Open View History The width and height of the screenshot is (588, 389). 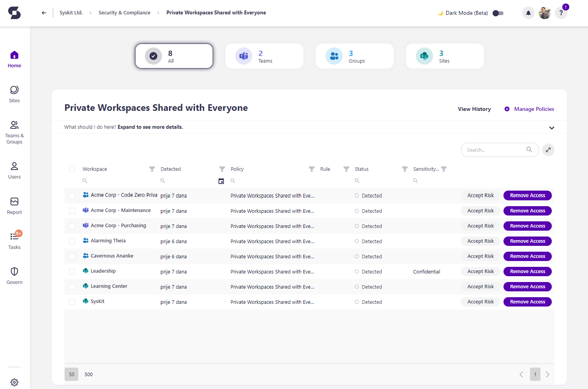pyautogui.click(x=474, y=109)
